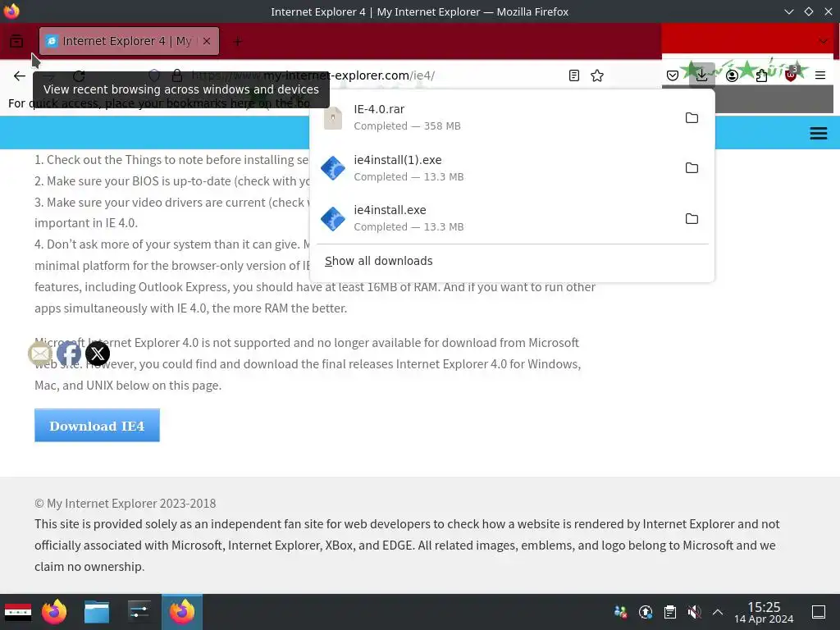Image resolution: width=840 pixels, height=630 pixels.
Task: Open the Firefox account icon
Action: click(x=732, y=75)
